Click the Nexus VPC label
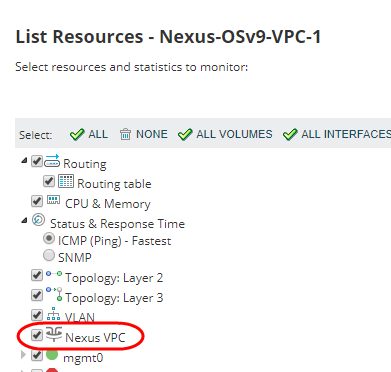 [95, 338]
